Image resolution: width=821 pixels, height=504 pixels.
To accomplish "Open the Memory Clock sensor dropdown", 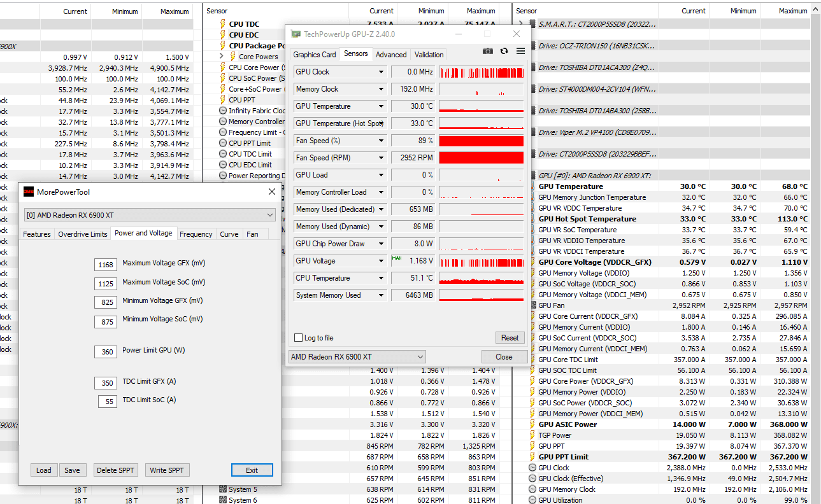I will pyautogui.click(x=381, y=89).
